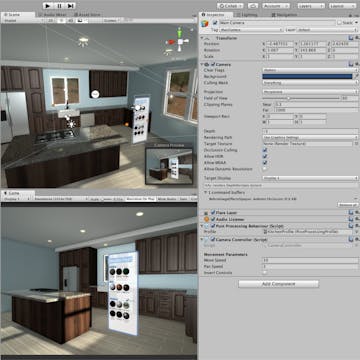Toggle the Allow MSAA checkbox
This screenshot has width=360, height=360.
[265, 162]
